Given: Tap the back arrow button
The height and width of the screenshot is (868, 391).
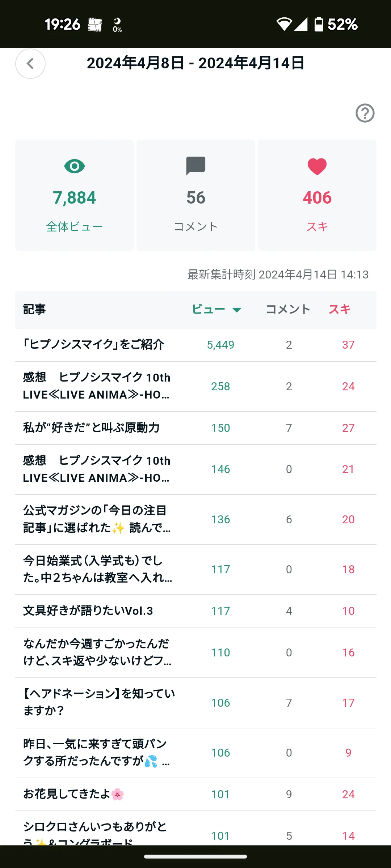Looking at the screenshot, I should tap(30, 64).
